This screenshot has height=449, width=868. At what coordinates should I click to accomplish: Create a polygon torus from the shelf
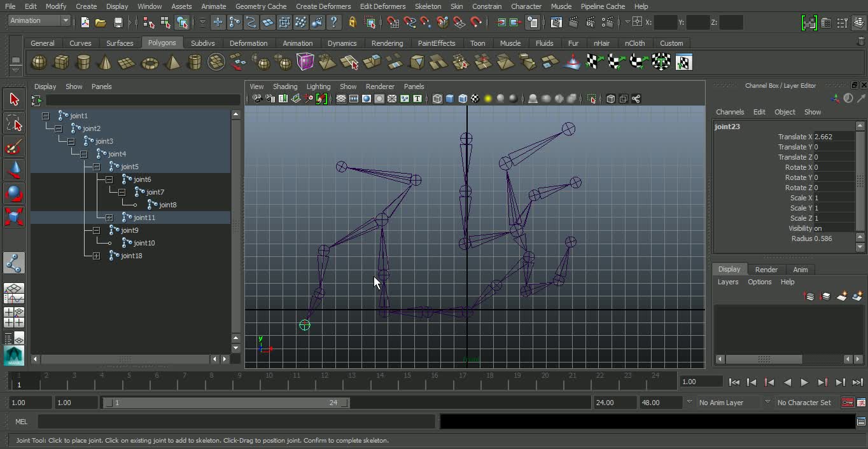coord(150,62)
